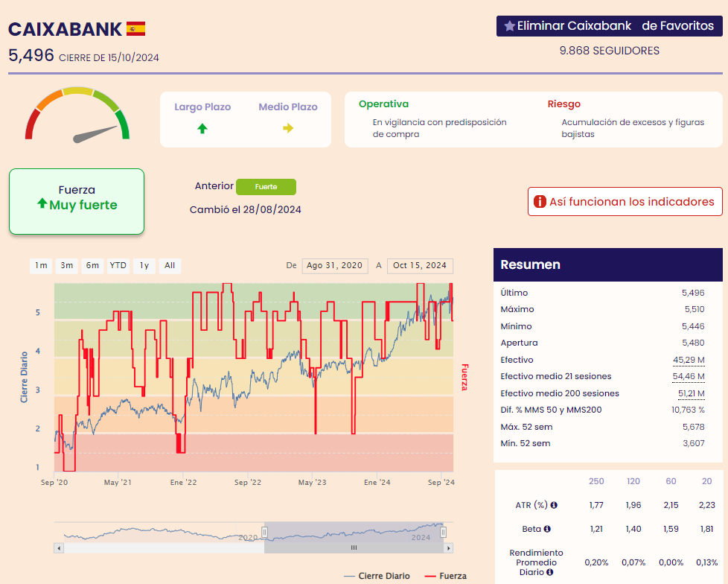728x584 pixels.
Task: Select the 1y chart range
Action: click(144, 266)
